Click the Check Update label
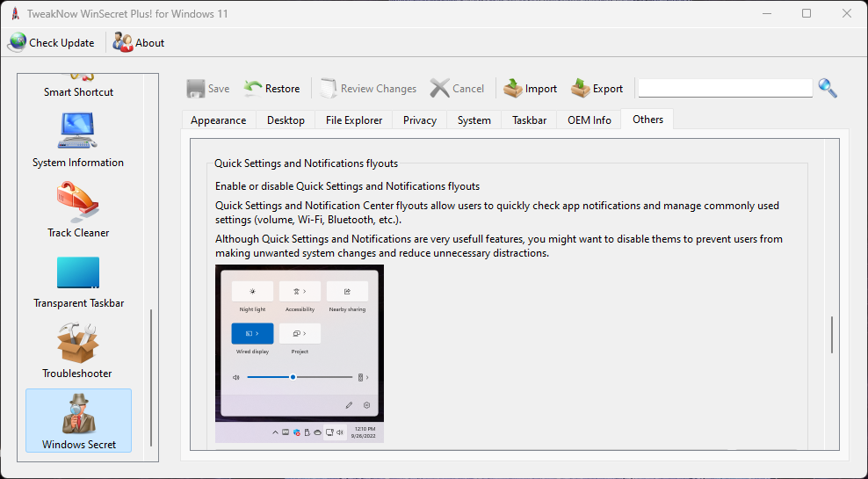This screenshot has width=868, height=479. click(x=61, y=43)
